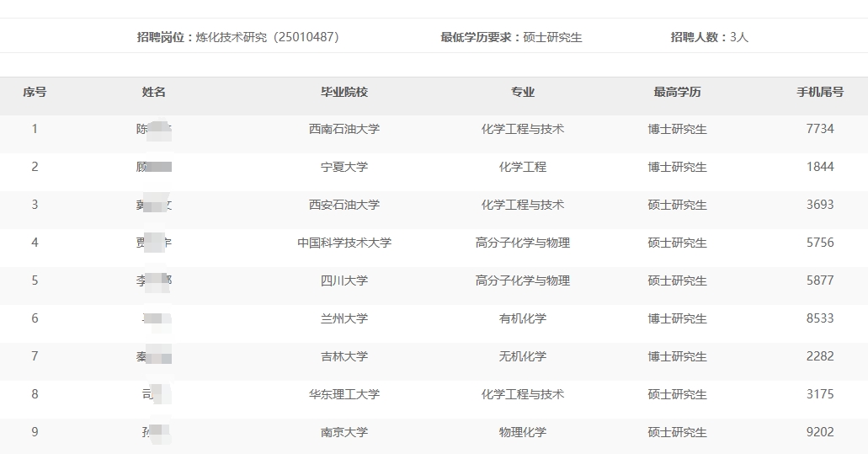Select the 西南石油大学 cell
The image size is (868, 454).
344,129
